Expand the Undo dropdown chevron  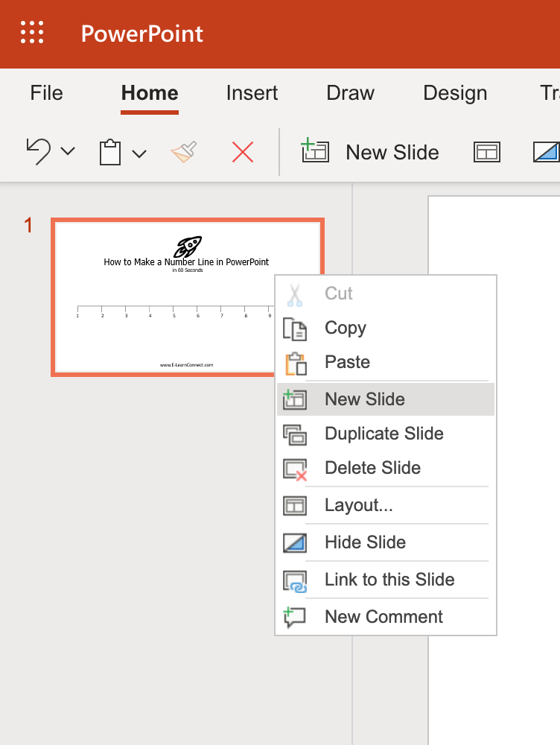pos(68,151)
